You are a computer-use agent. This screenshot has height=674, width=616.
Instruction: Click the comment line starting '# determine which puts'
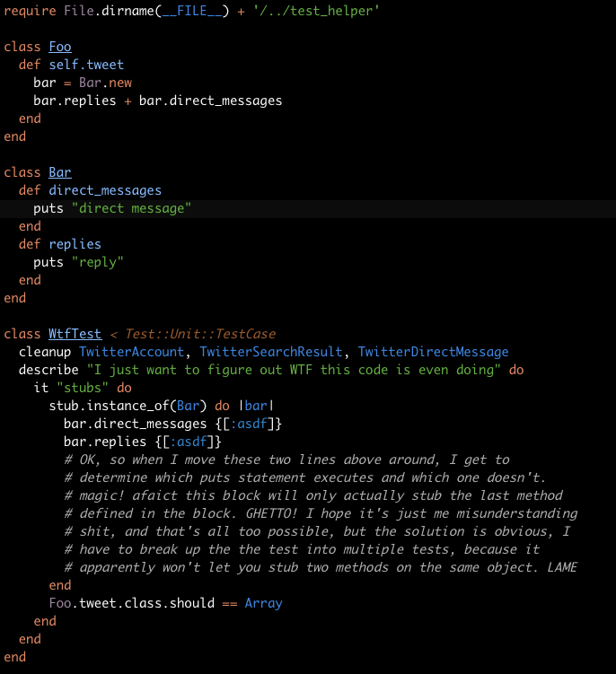[305, 477]
